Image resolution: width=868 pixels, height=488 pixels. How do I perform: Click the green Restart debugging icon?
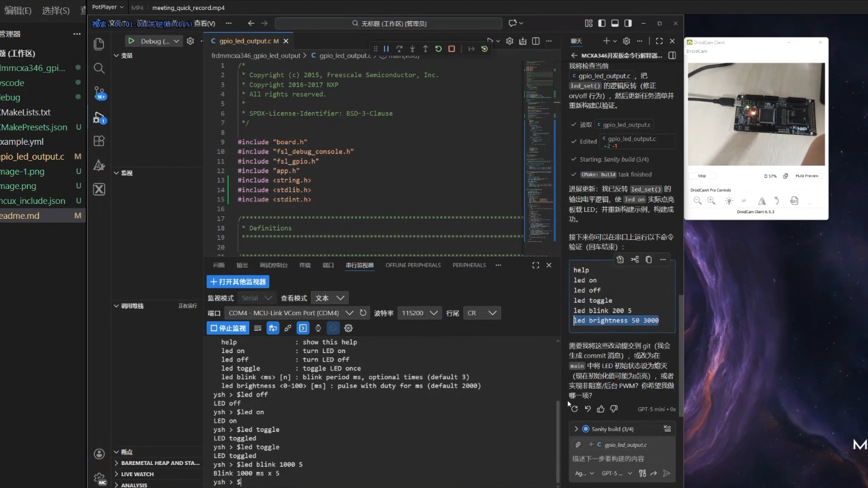tap(438, 48)
